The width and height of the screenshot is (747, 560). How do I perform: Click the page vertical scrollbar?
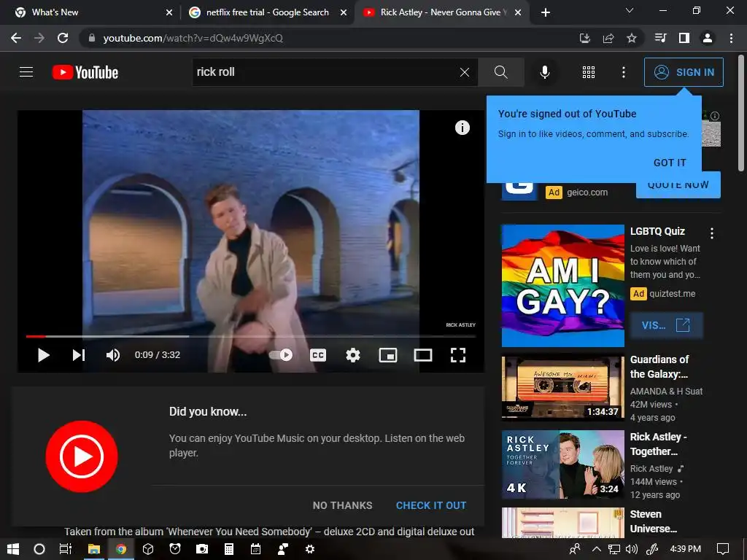[x=741, y=112]
